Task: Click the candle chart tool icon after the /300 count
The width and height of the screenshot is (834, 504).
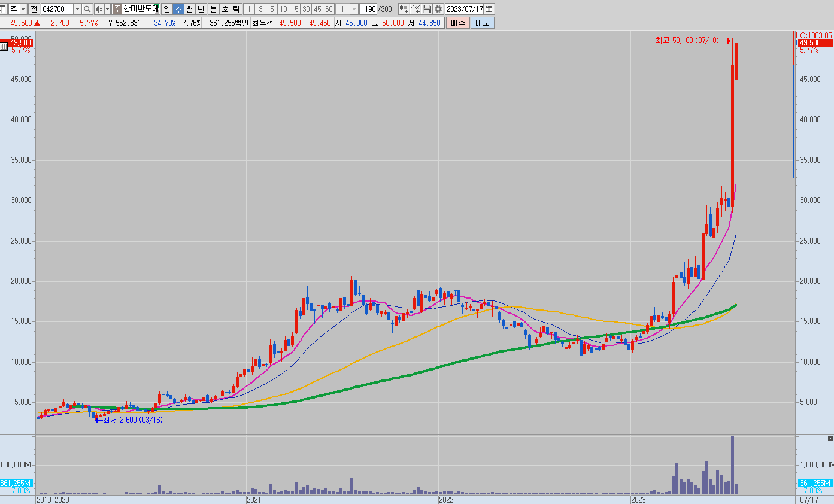Action: (x=404, y=9)
